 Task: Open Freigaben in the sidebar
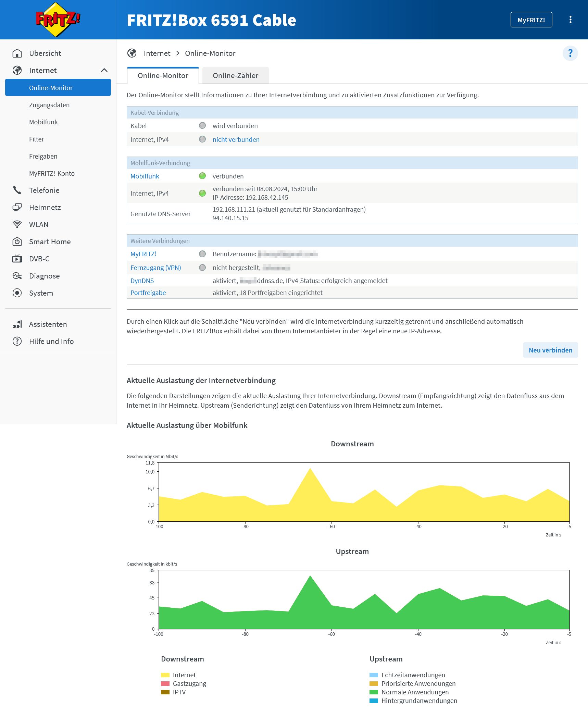43,156
